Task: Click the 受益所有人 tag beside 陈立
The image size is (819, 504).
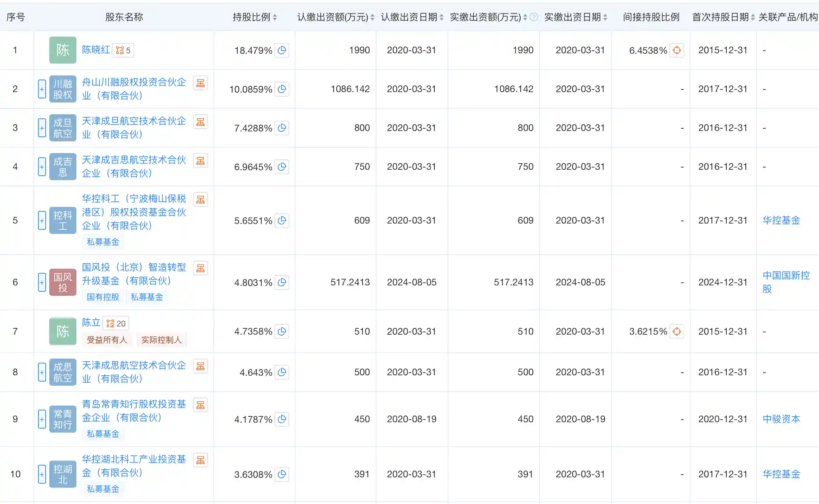Action: tap(107, 340)
